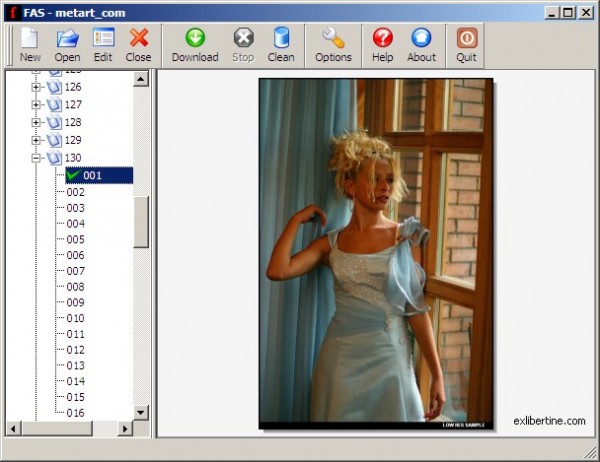Select image 003 in the tree
This screenshot has height=462, width=600.
point(75,208)
